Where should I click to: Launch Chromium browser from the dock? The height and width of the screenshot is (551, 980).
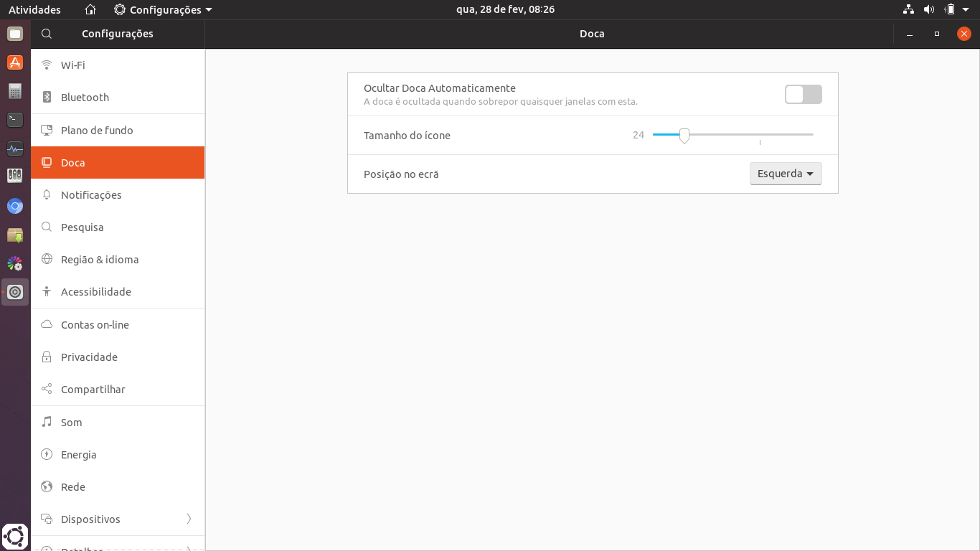(x=15, y=207)
